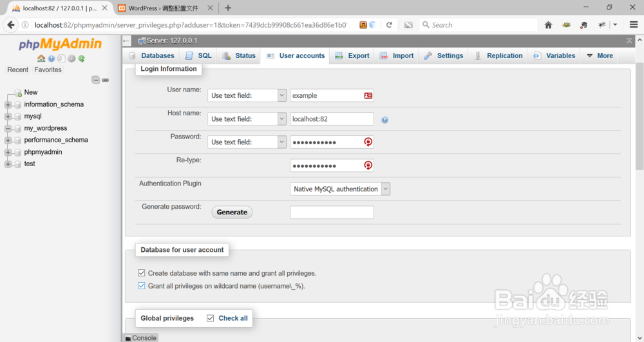Click the password manager icon in Password field
Screen dimensions: 644x342
coord(368,142)
